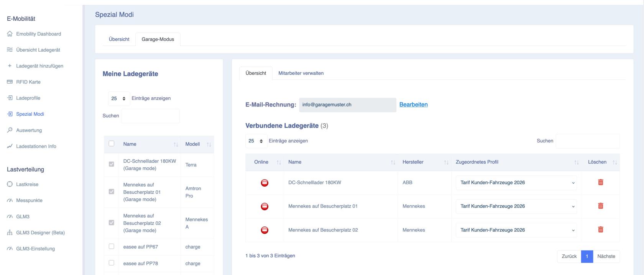
Task: Click trash icon for Mennekes auf Besucherplatz 01
Action: (x=600, y=206)
